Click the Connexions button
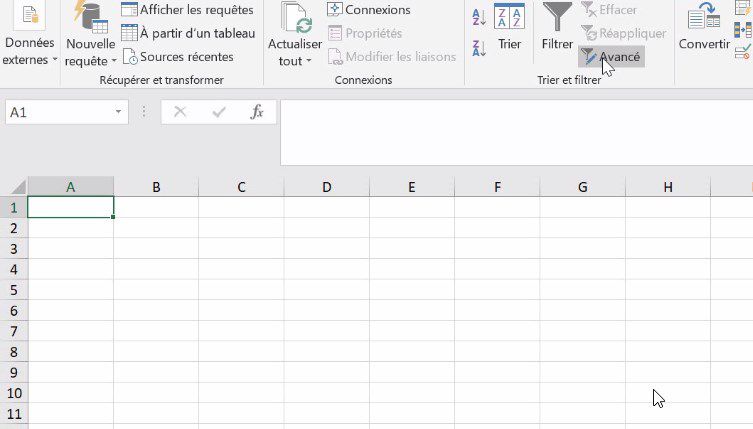Screen dimensions: 753x429 368,10
